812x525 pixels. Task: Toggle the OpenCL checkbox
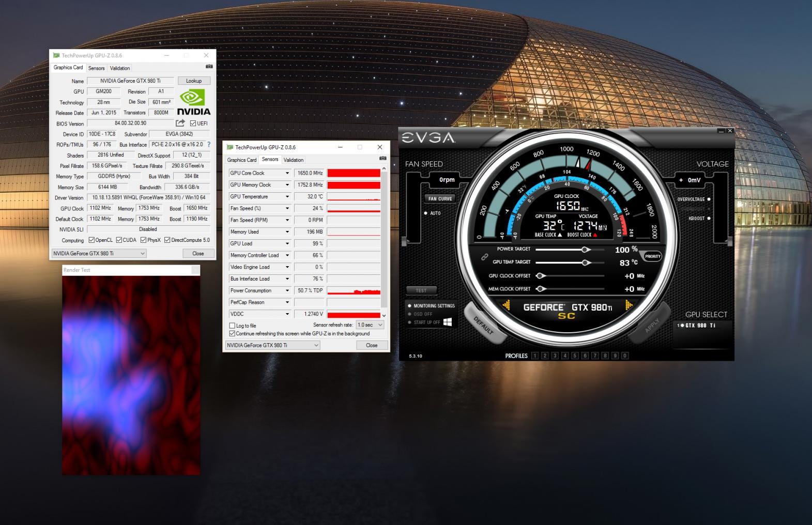click(x=91, y=240)
